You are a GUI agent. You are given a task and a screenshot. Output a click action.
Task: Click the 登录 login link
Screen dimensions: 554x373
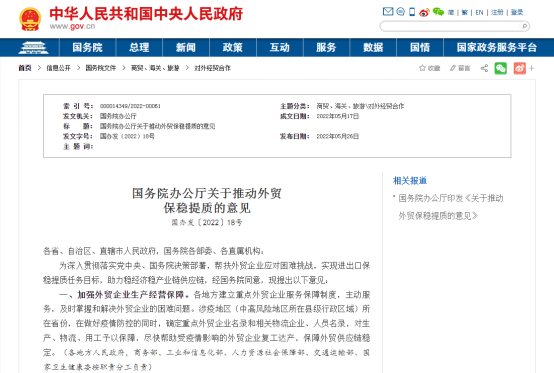[x=517, y=12]
